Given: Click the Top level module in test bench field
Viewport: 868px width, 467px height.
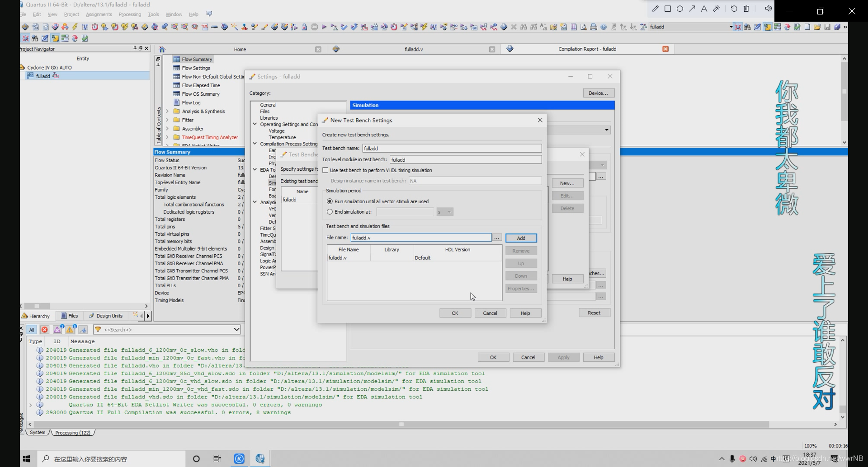Looking at the screenshot, I should (465, 159).
